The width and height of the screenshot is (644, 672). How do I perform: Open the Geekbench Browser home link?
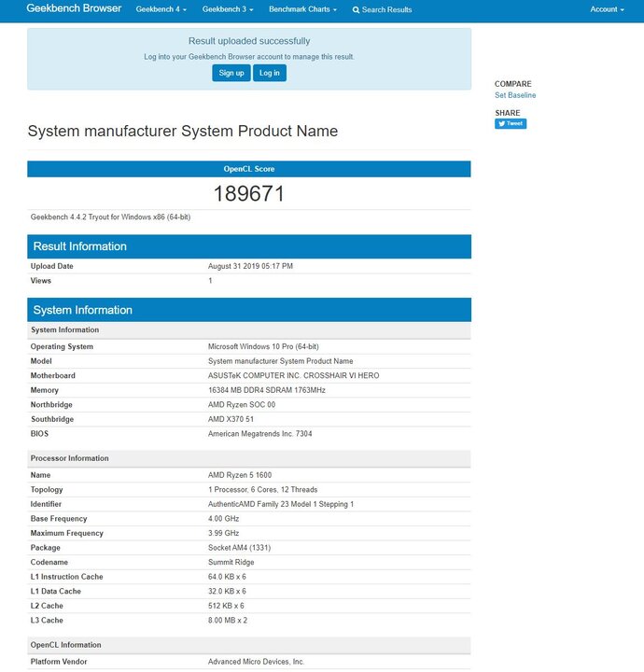[74, 8]
